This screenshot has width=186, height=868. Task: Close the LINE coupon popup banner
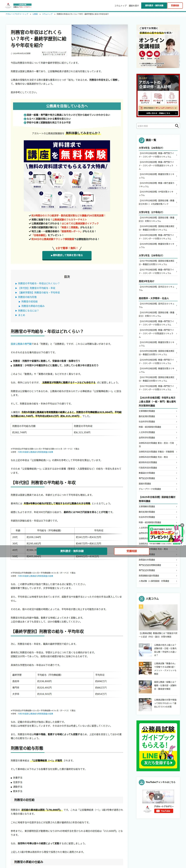click(182, 525)
